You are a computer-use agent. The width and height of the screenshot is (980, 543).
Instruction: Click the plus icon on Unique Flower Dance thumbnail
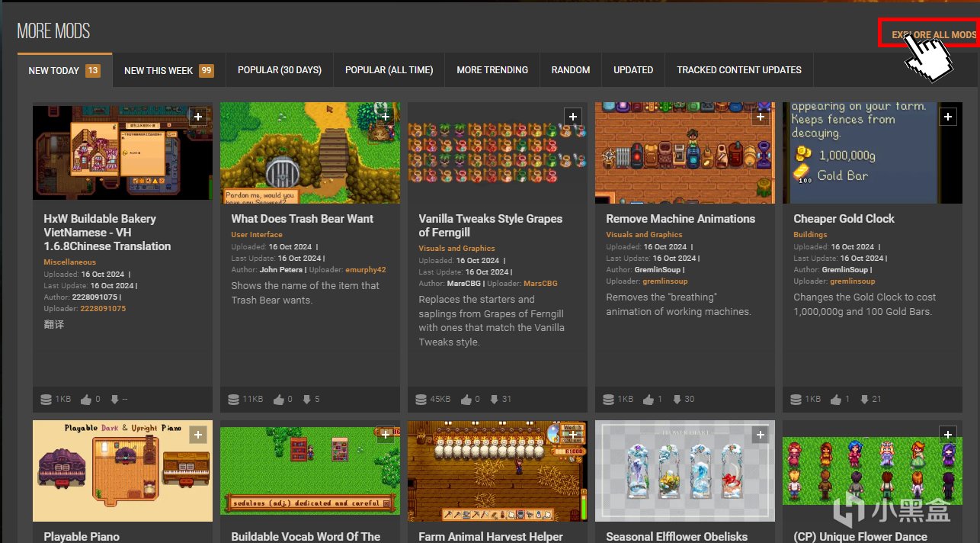click(x=948, y=435)
